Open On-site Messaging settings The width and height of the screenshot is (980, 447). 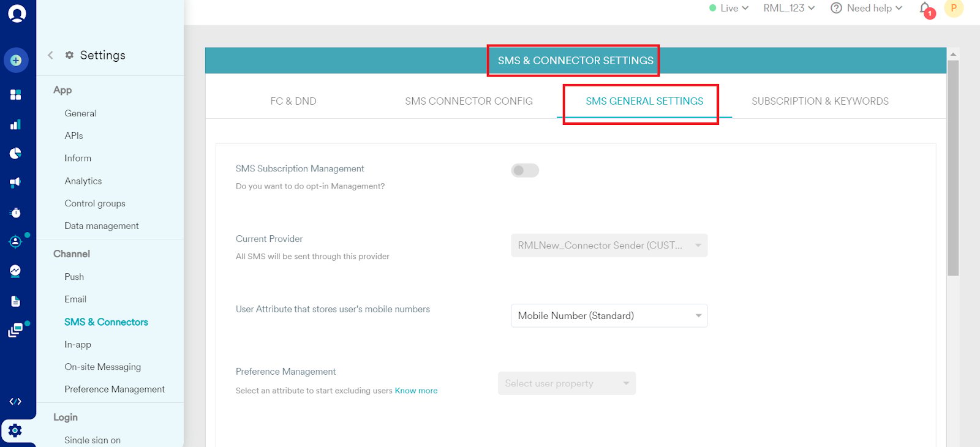point(103,367)
